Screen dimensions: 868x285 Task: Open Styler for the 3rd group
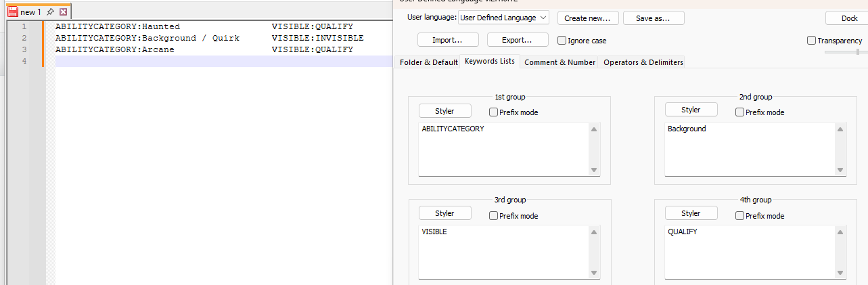coord(444,213)
